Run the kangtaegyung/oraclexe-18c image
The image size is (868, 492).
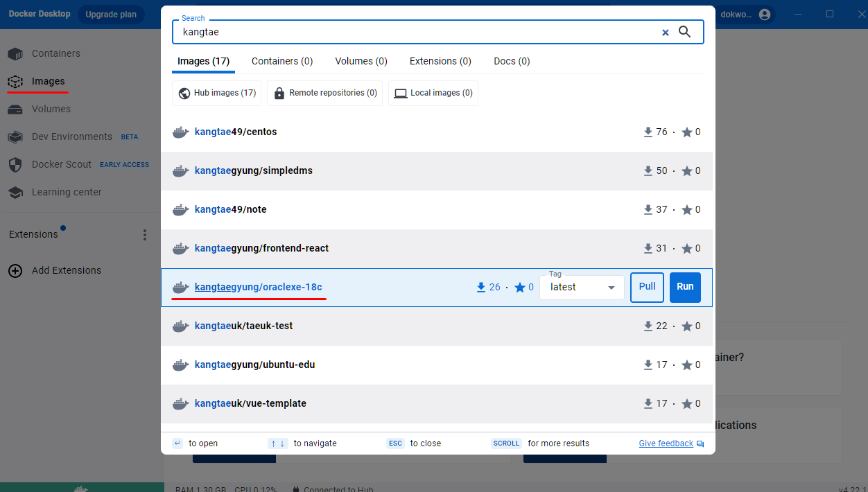click(x=685, y=287)
